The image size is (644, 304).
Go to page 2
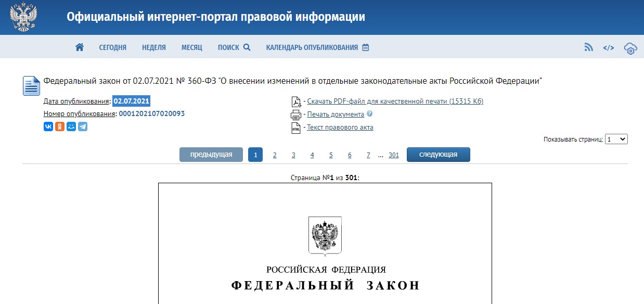click(275, 155)
